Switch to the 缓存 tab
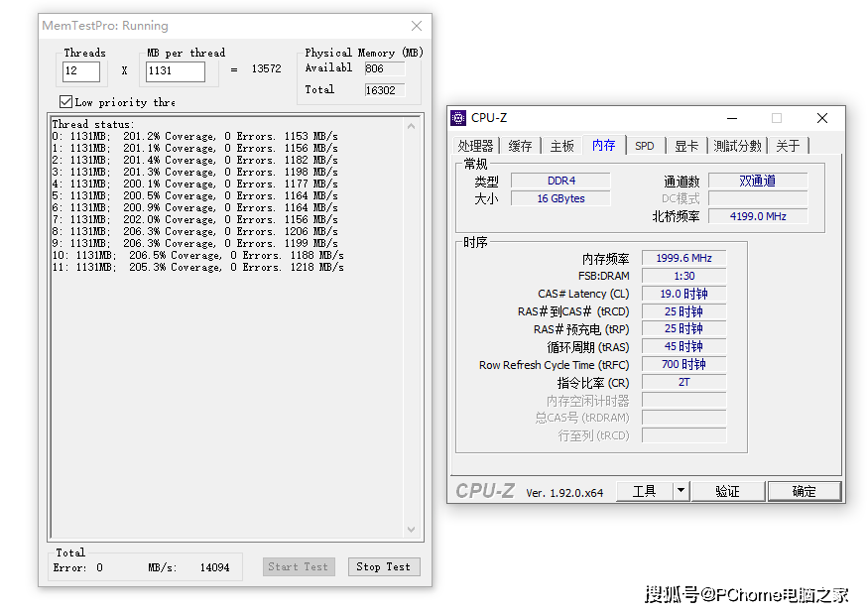The width and height of the screenshot is (868, 613). pyautogui.click(x=520, y=146)
